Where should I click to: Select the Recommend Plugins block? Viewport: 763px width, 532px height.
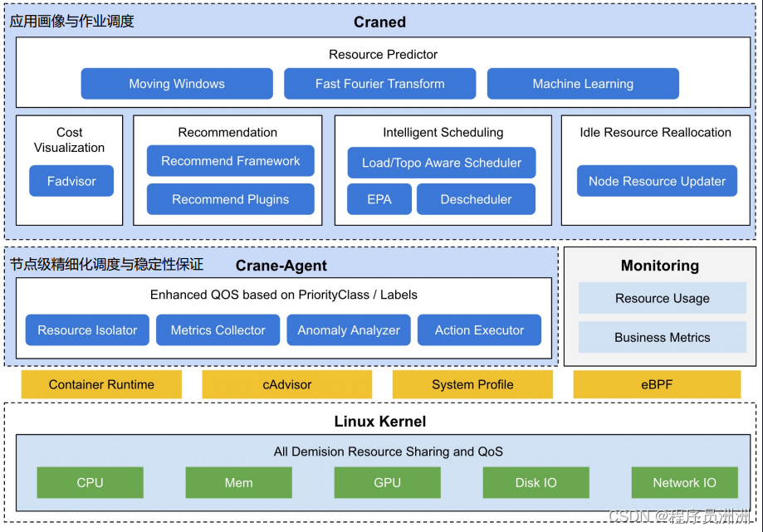(x=230, y=199)
